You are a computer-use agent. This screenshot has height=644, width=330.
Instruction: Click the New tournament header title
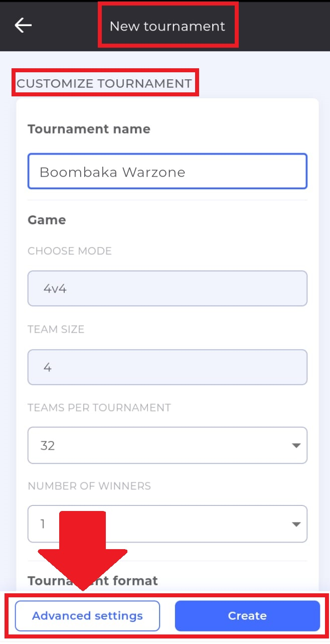pos(168,26)
